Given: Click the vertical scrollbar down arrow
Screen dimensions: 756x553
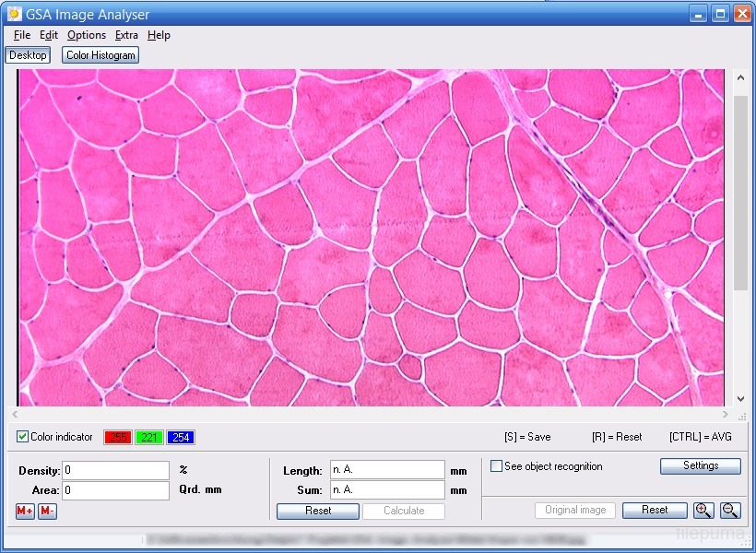Looking at the screenshot, I should pos(739,399).
